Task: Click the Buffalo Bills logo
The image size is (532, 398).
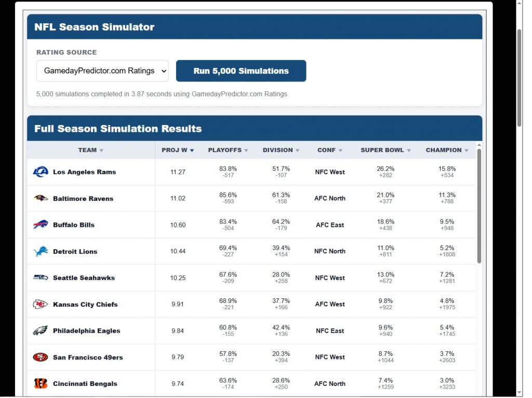Action: click(x=41, y=225)
